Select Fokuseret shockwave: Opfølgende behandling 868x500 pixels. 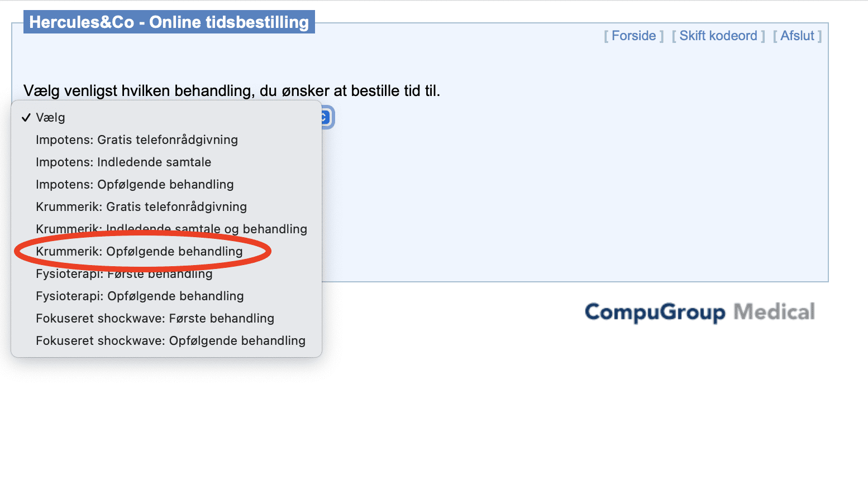point(166,340)
